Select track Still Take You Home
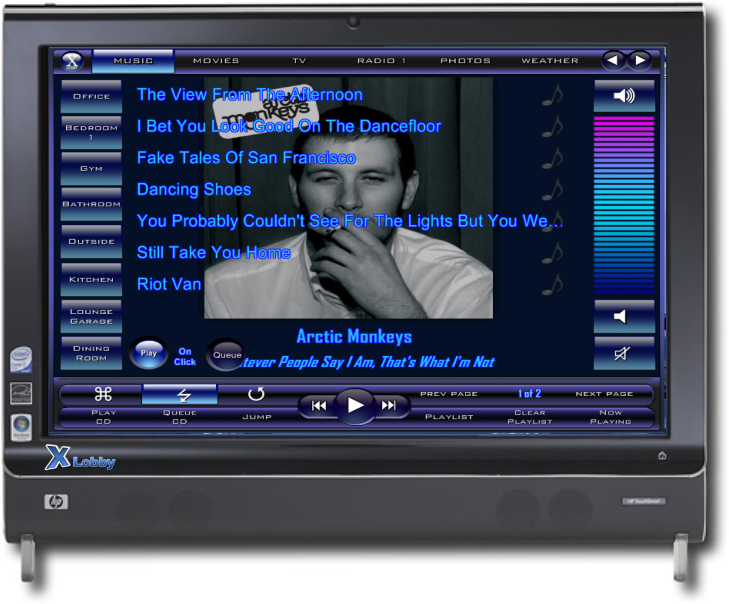Screen dimensions: 729x604 click(213, 253)
